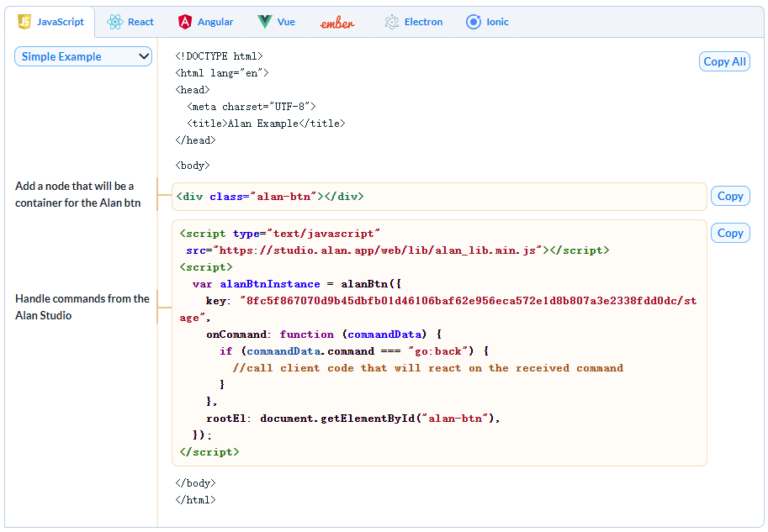This screenshot has height=532, width=768.
Task: Click the rootEl getElementById line
Action: (353, 419)
